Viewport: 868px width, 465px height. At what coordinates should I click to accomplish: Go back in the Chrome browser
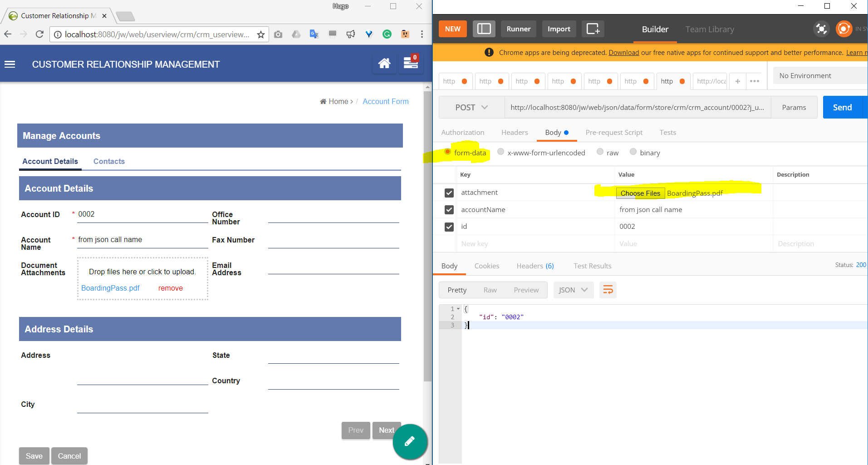(x=8, y=34)
